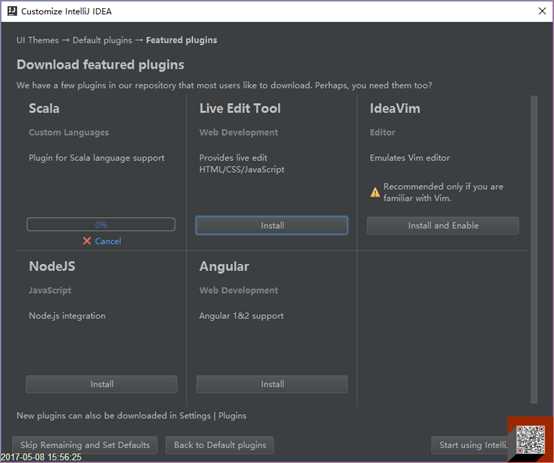The width and height of the screenshot is (554, 463).
Task: Click the QR code image in the corner
Action: [530, 439]
